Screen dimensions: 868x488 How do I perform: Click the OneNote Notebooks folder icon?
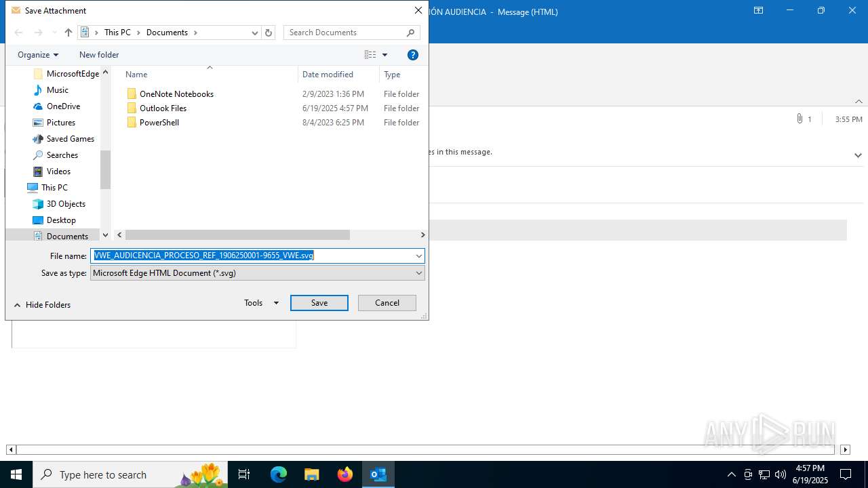(x=132, y=94)
